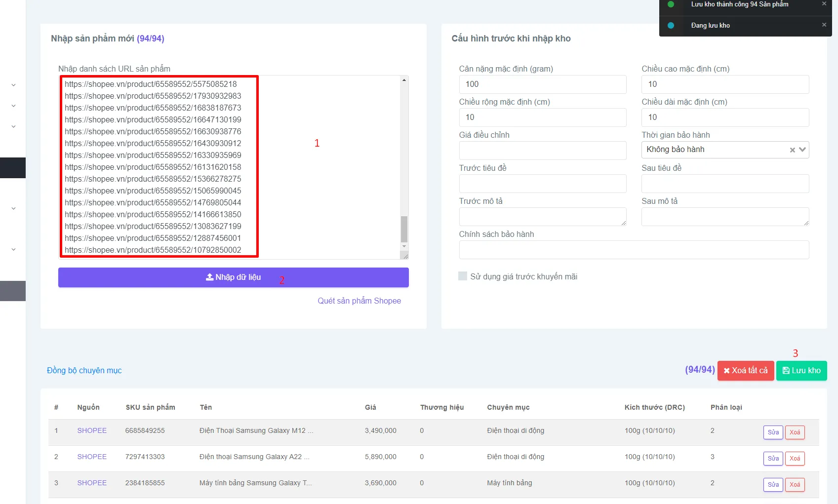
Task: Open the Thời gian bảo hành dropdown
Action: 802,150
